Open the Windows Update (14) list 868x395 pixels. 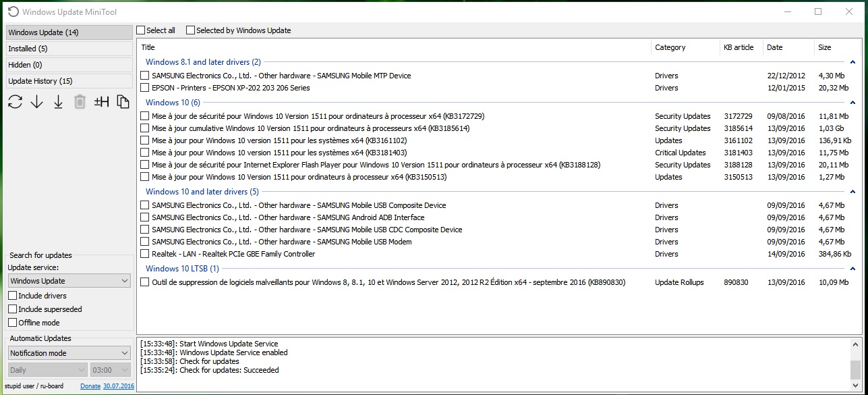tap(69, 32)
